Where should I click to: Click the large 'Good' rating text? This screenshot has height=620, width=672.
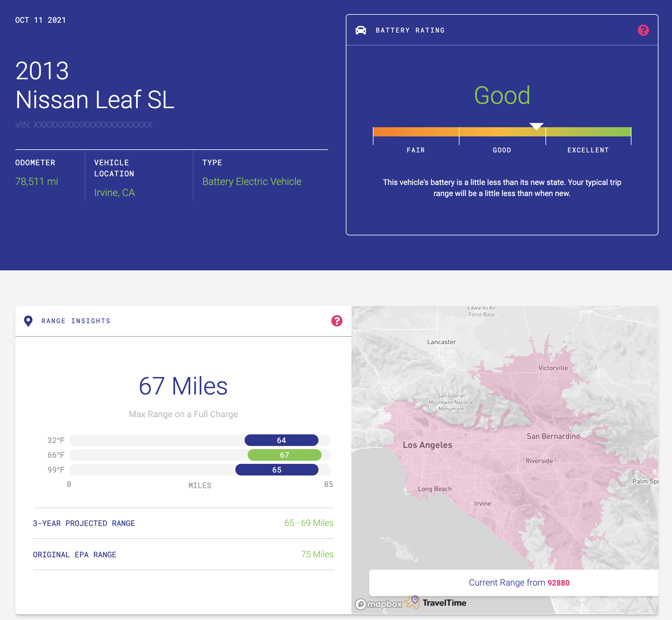click(x=502, y=95)
